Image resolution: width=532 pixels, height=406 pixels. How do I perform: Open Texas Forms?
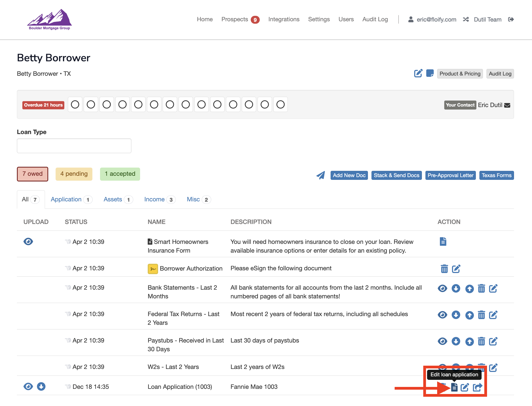pos(497,175)
